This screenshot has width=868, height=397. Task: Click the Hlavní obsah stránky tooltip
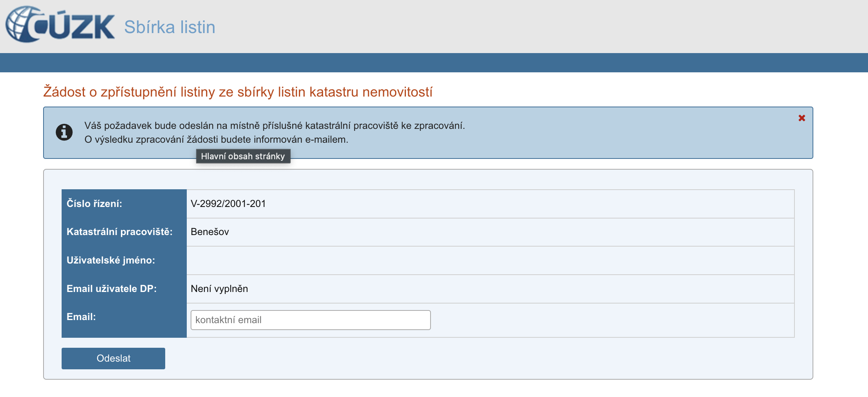click(243, 156)
